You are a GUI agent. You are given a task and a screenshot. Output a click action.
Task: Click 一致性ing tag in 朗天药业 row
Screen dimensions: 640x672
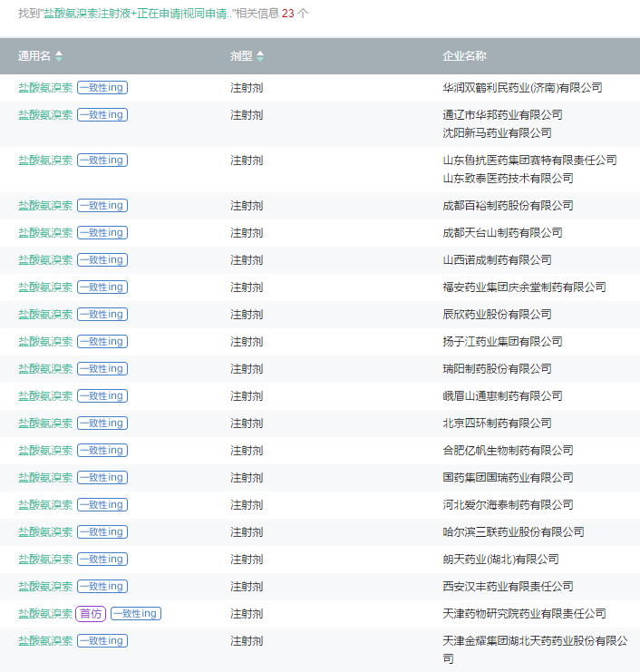click(x=102, y=560)
